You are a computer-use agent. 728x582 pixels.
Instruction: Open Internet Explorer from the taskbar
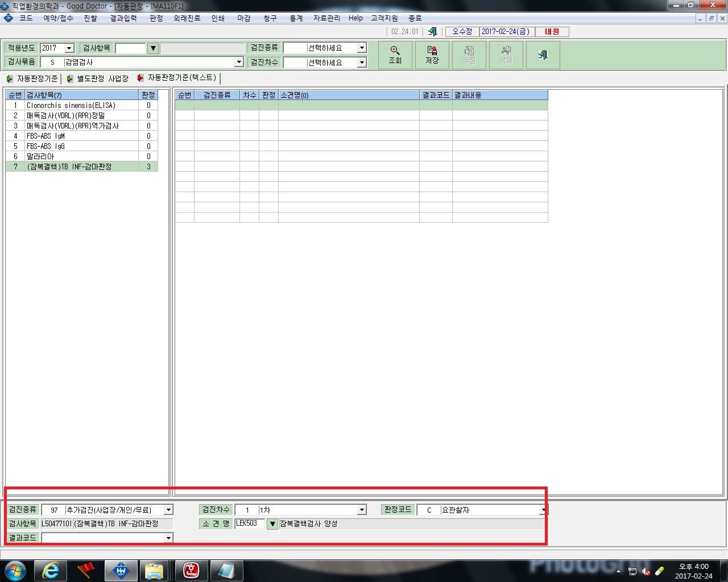pyautogui.click(x=51, y=570)
